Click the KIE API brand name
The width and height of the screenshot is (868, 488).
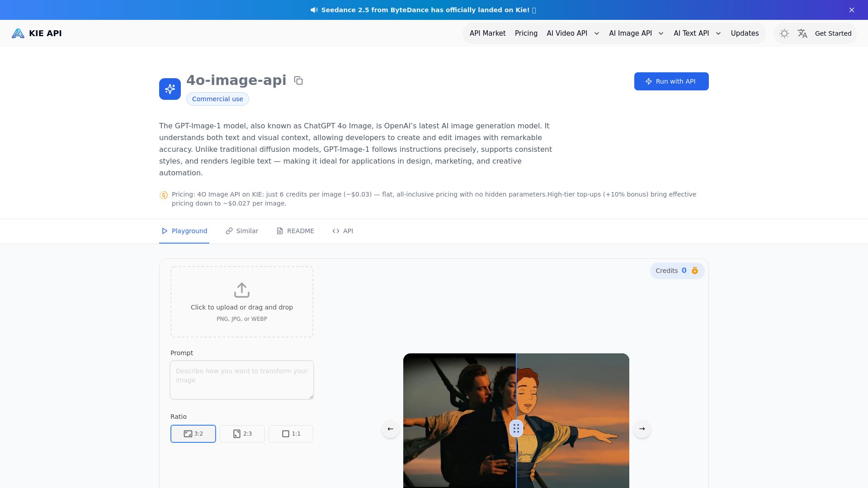click(45, 33)
